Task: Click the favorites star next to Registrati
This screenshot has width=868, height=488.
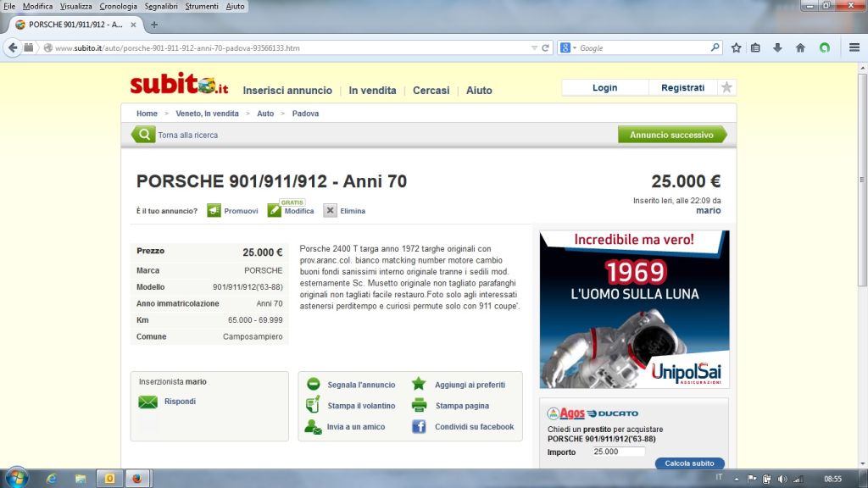Action: pyautogui.click(x=726, y=87)
